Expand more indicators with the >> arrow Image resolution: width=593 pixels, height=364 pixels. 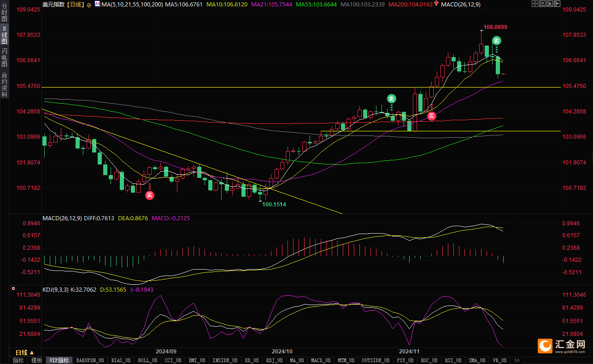(517, 360)
